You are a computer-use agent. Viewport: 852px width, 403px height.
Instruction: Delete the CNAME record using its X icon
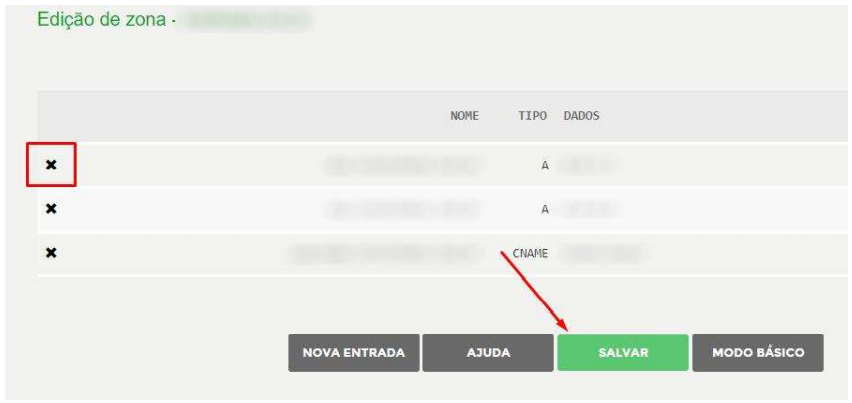[x=51, y=253]
